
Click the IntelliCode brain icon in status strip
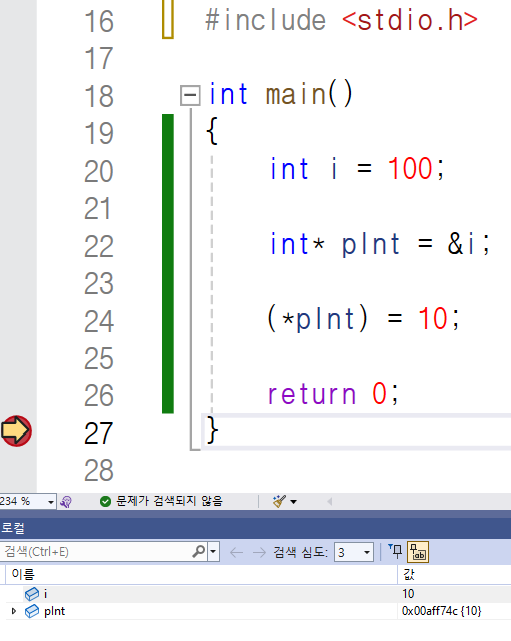(x=66, y=501)
